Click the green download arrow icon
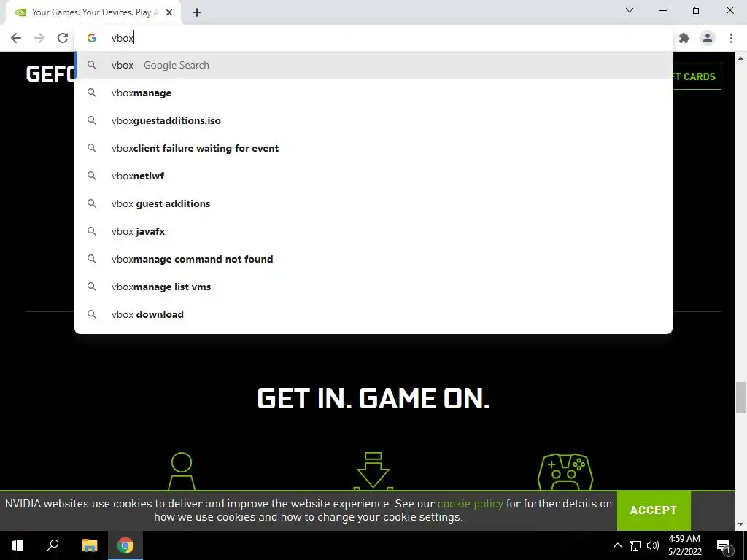Screen dimensions: 747x560 pyautogui.click(x=373, y=471)
